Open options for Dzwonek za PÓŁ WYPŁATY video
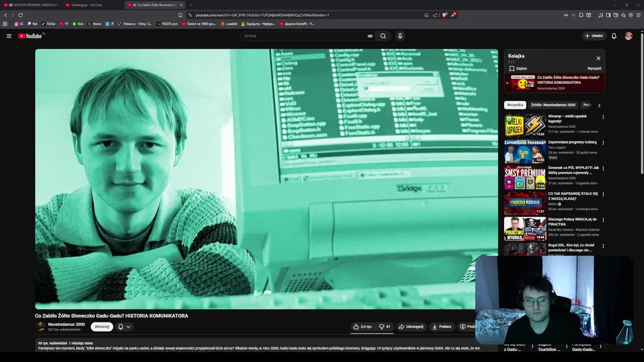Viewport: 644px width, 362px height. pos(603,168)
